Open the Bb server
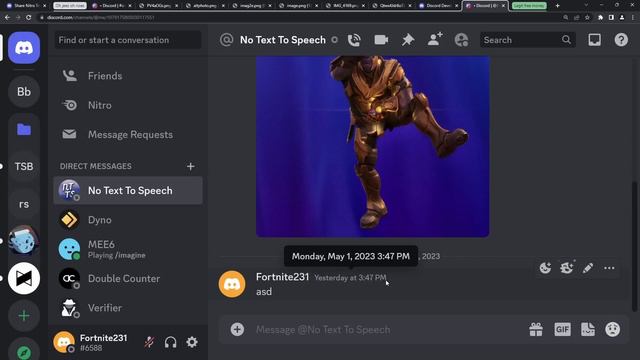This screenshot has width=640, height=360. pos(24,91)
